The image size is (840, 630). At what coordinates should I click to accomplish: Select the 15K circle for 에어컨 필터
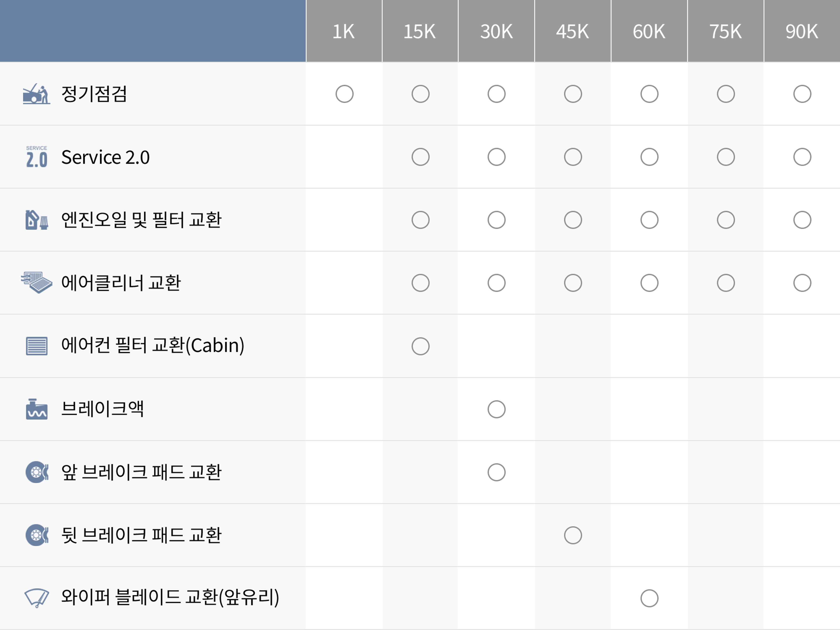[420, 346]
